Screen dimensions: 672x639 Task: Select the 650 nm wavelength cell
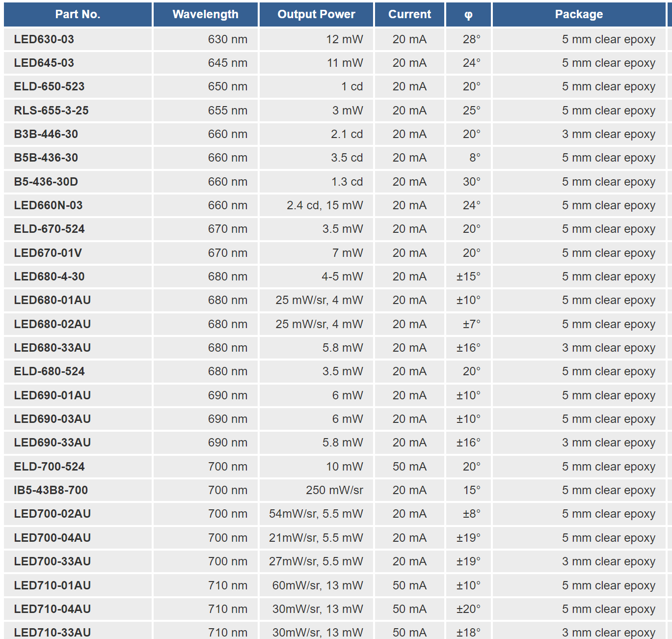(x=206, y=86)
